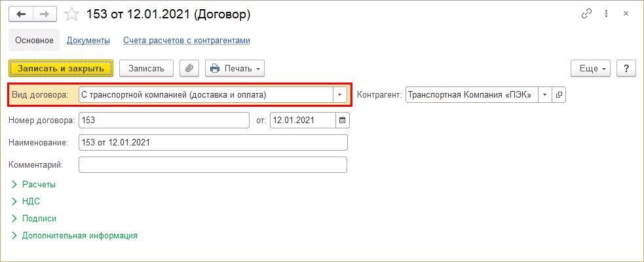The height and width of the screenshot is (262, 644).
Task: Open the Печать print menu
Action: click(235, 69)
